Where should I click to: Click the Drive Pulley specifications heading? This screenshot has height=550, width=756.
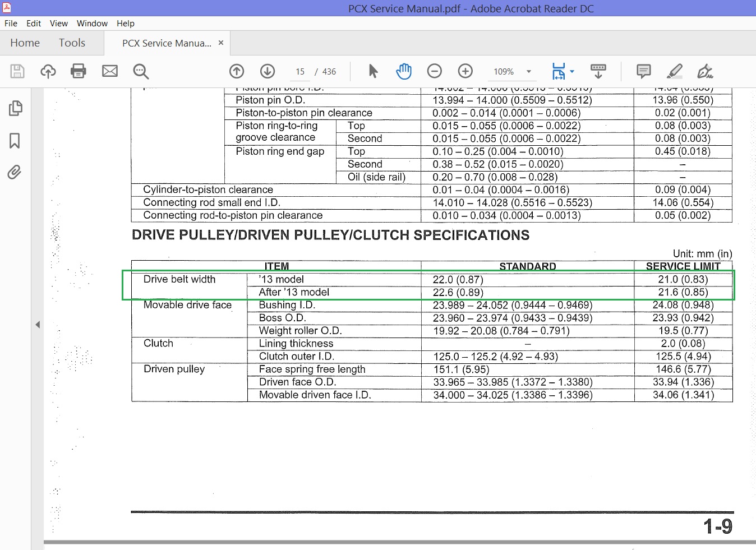click(331, 235)
